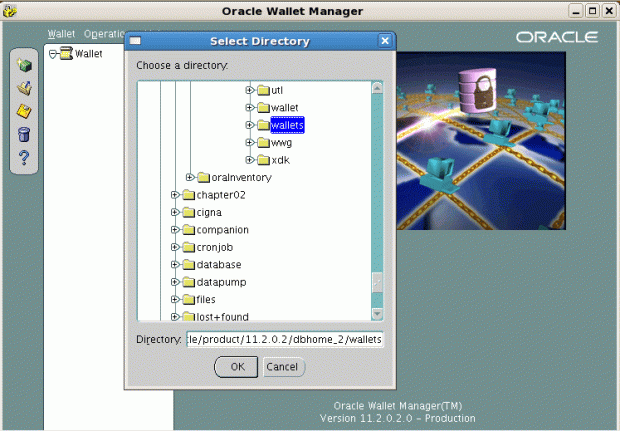620x431 pixels.
Task: Open the Wallet menu
Action: pyautogui.click(x=61, y=34)
